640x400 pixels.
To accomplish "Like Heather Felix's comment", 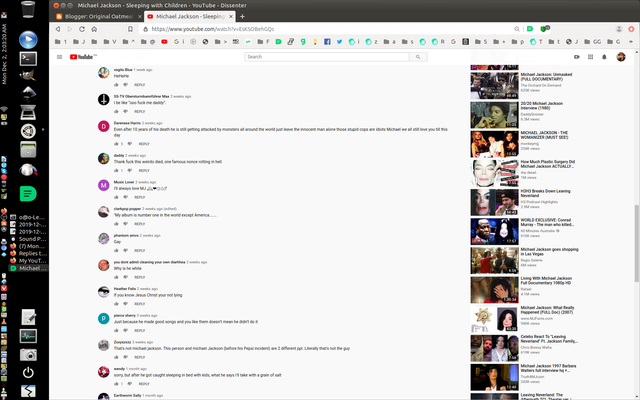I will pyautogui.click(x=116, y=304).
